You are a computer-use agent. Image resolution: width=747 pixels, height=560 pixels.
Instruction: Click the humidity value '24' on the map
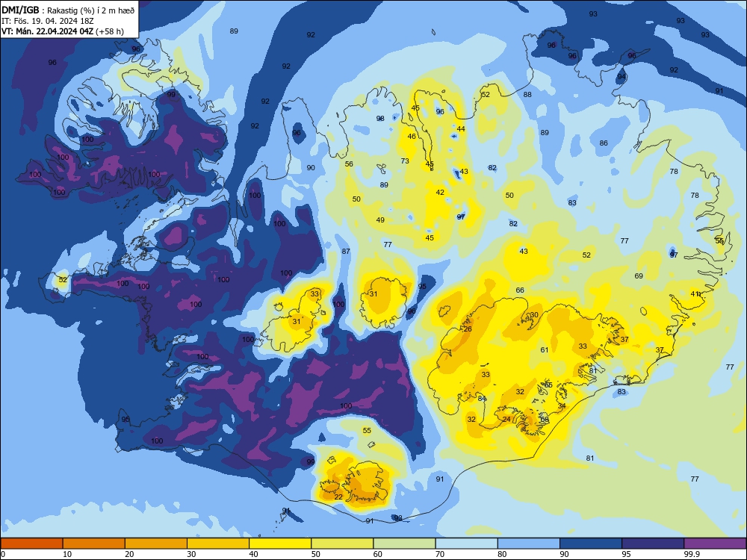click(506, 420)
